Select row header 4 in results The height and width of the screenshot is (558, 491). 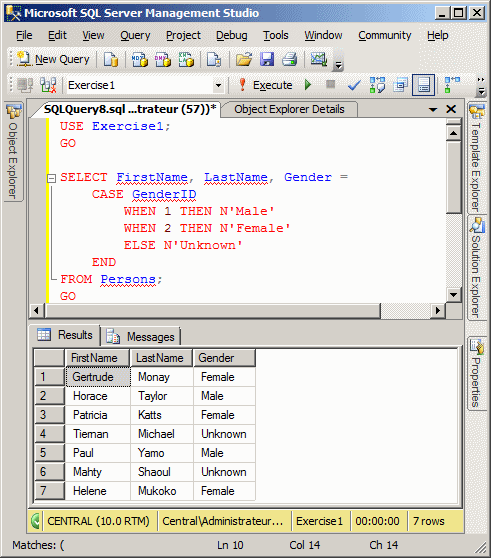point(49,434)
